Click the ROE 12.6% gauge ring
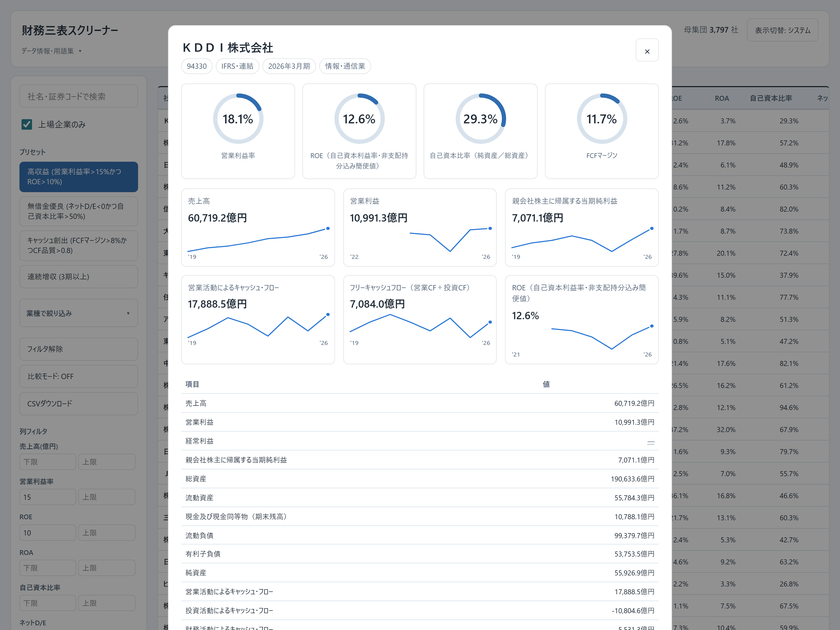 tap(359, 118)
